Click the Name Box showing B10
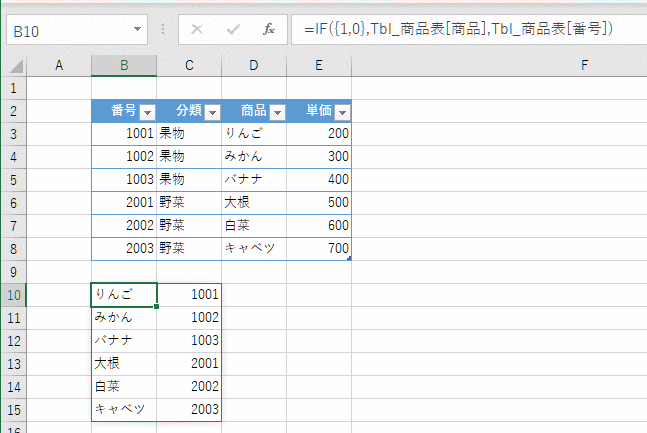 coord(65,30)
